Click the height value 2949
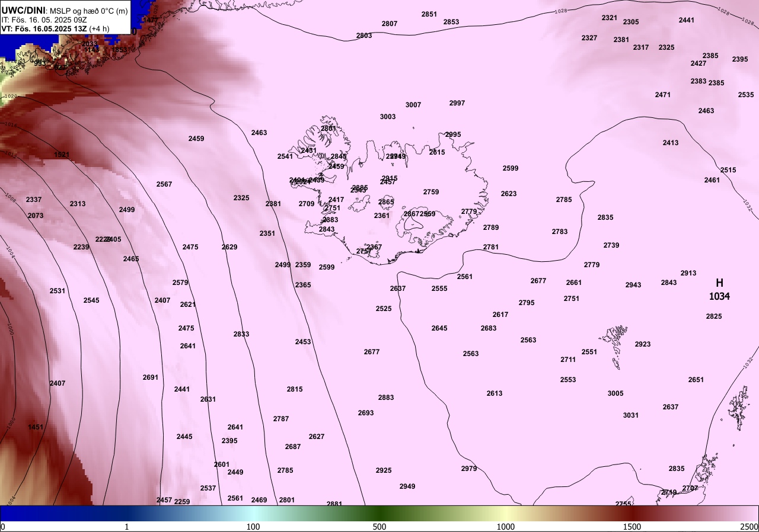This screenshot has height=532, width=759. click(407, 486)
